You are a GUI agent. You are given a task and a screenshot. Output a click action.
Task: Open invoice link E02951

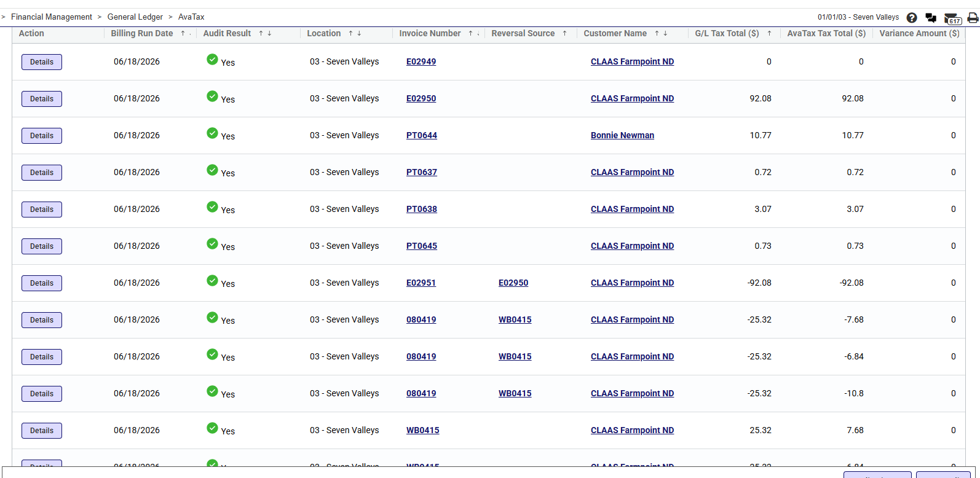(x=421, y=283)
